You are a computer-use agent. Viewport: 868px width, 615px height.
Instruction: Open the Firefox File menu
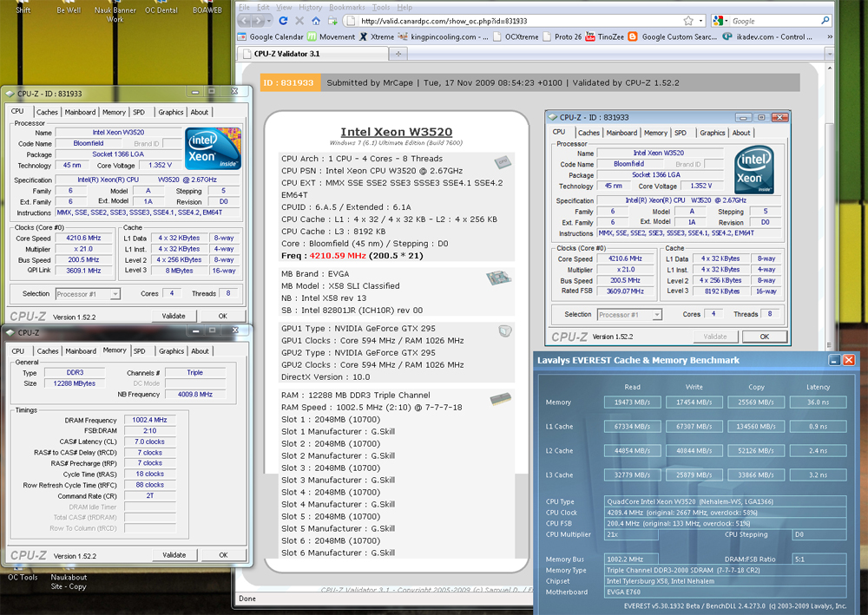244,7
